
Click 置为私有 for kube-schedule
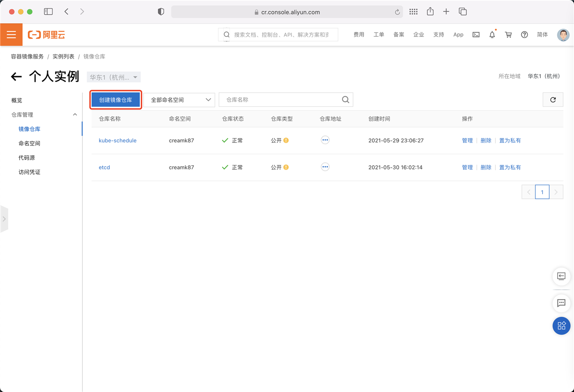(510, 140)
